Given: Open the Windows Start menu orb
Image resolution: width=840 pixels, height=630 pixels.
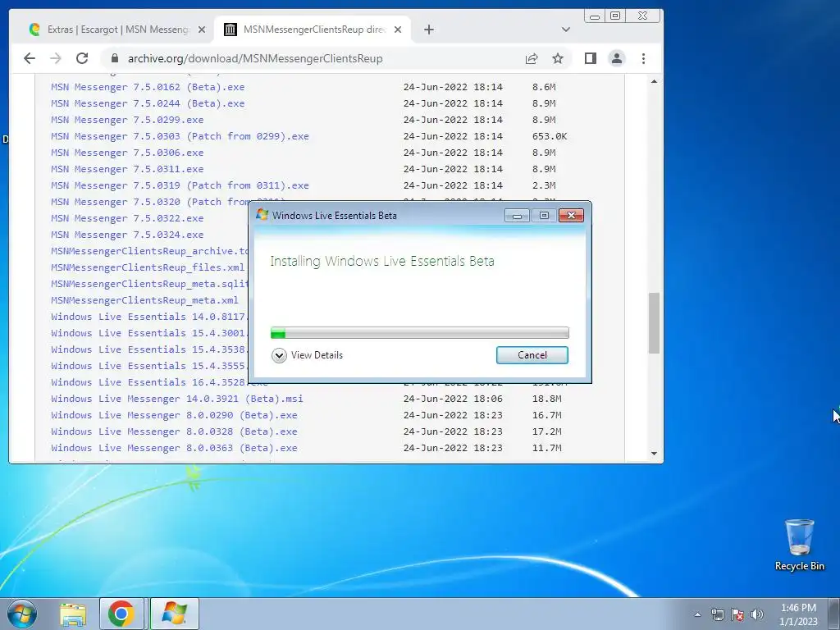Looking at the screenshot, I should [x=22, y=614].
